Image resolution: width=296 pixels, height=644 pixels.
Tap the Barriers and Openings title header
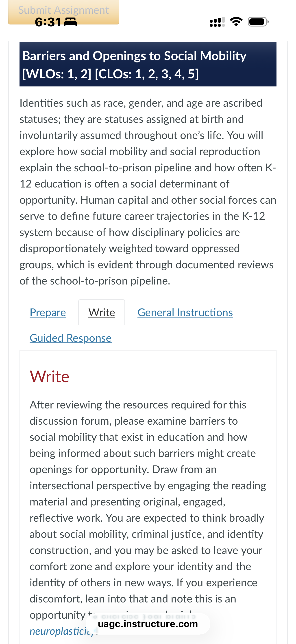148,64
